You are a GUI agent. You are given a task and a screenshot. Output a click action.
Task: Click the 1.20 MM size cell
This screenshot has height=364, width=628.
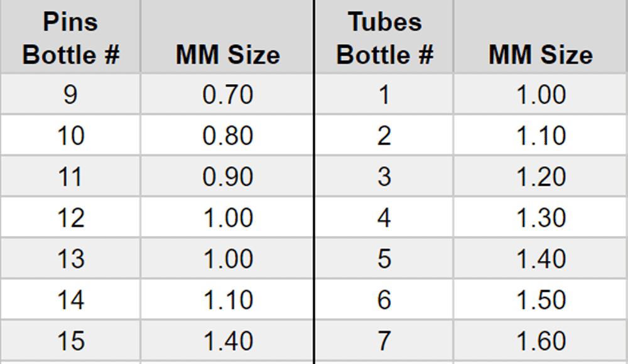click(x=540, y=177)
